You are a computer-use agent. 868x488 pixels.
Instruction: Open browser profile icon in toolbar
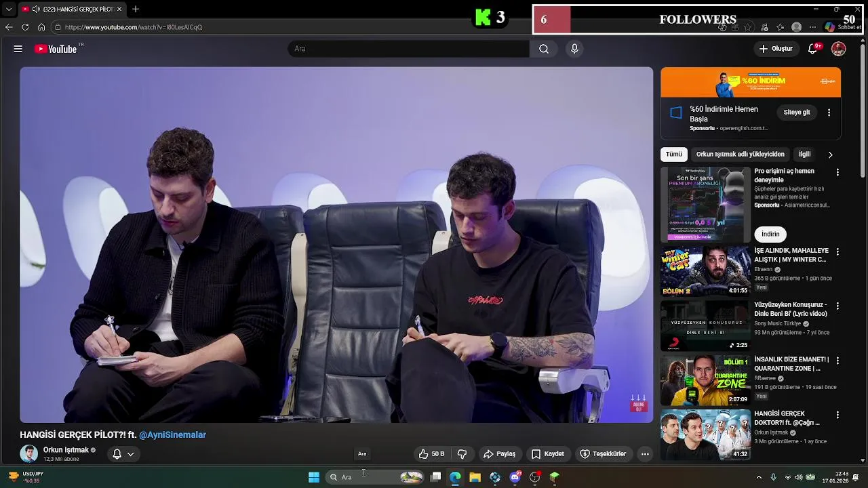click(797, 27)
